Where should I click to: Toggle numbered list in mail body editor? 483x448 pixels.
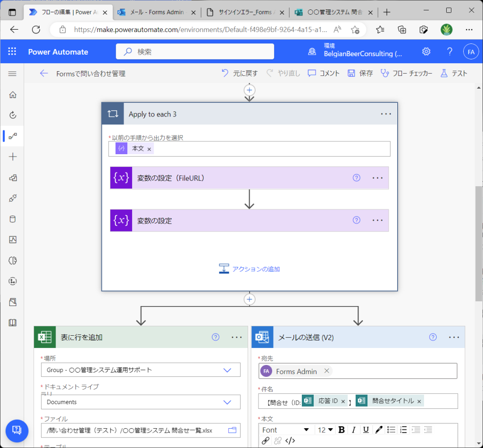click(403, 430)
